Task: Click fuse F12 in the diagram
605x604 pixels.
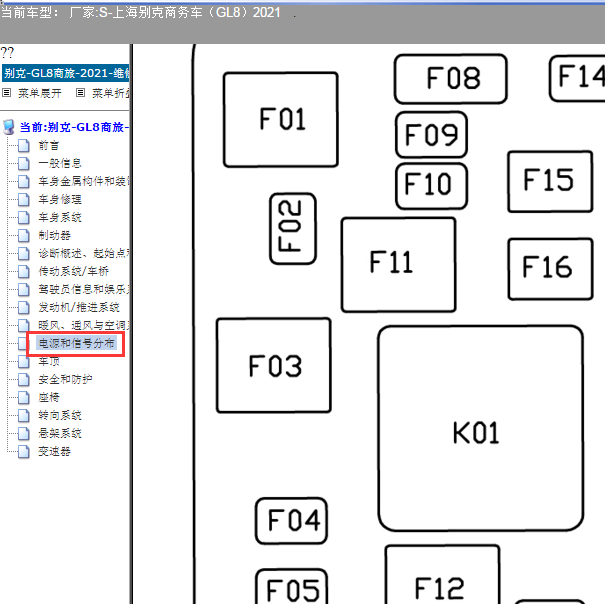Action: pyautogui.click(x=443, y=575)
